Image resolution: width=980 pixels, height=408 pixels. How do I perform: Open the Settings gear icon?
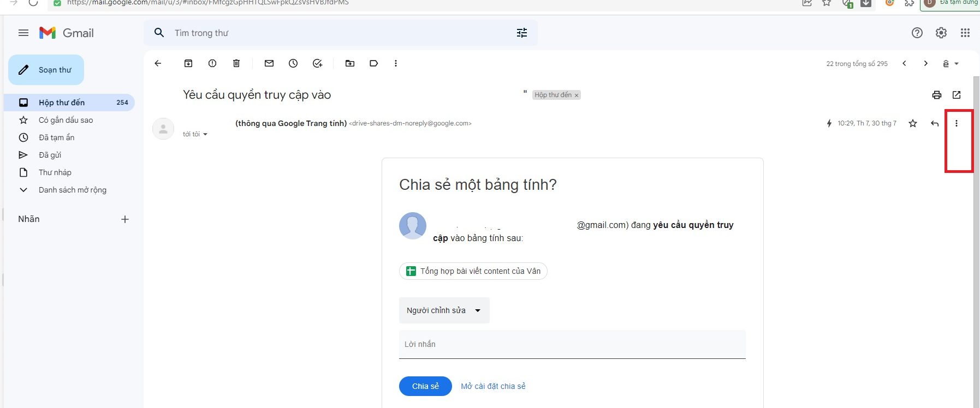[x=941, y=33]
